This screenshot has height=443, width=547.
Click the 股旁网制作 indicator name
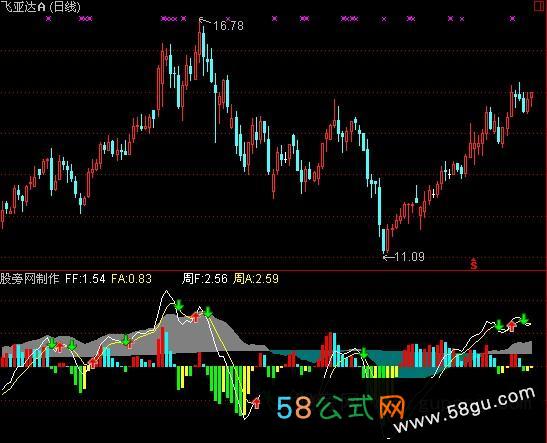[x=30, y=279]
